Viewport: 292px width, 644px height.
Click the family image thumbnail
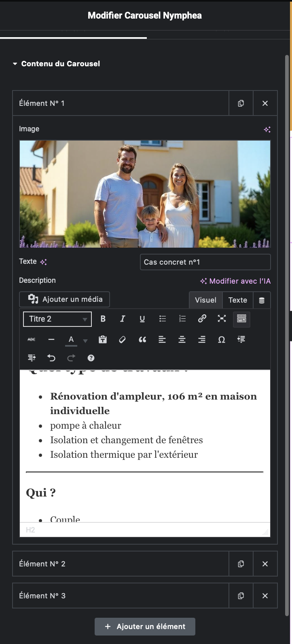click(145, 194)
